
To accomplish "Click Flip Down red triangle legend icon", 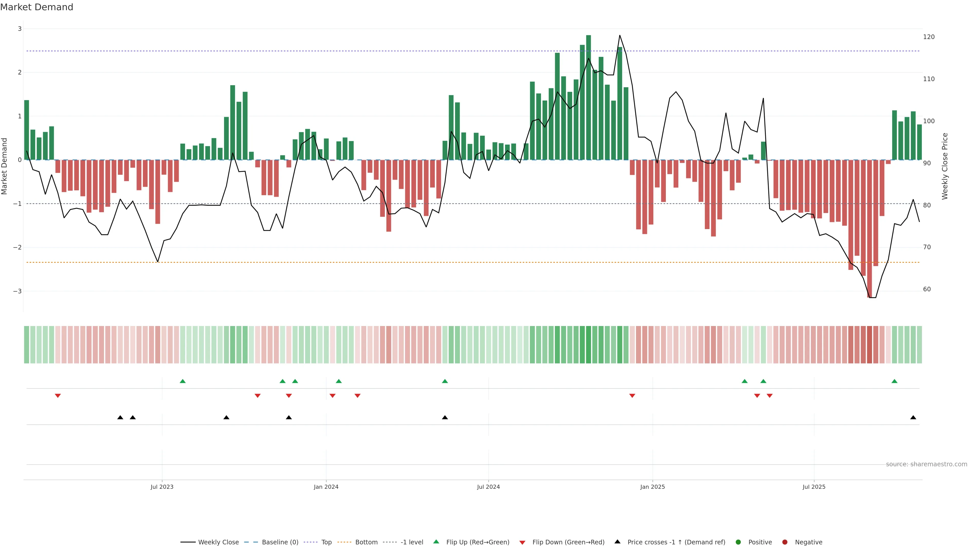I will (522, 543).
